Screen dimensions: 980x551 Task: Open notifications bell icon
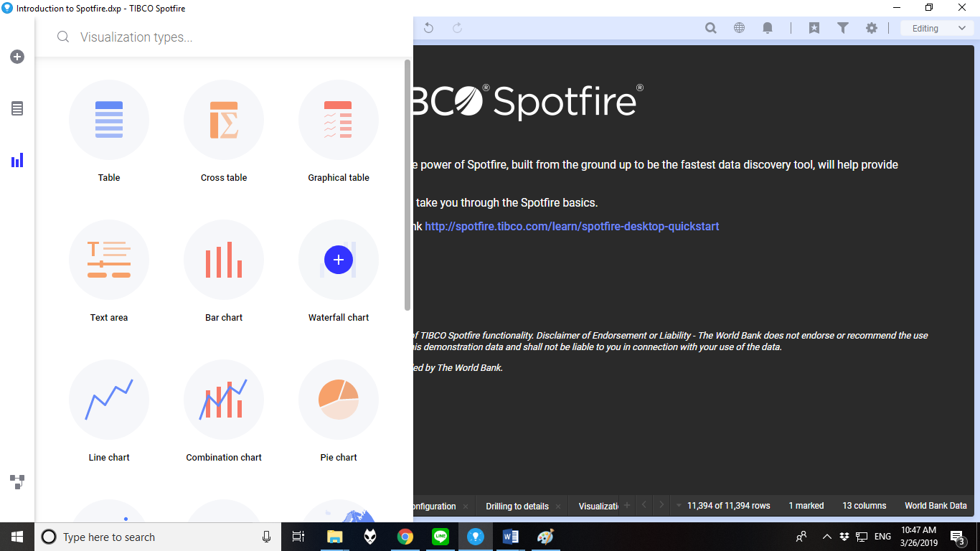768,28
